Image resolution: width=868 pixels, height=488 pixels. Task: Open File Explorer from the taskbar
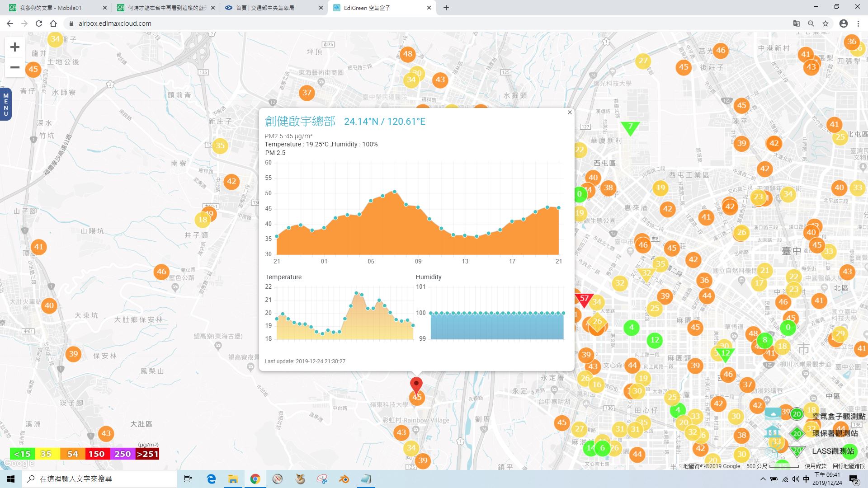click(x=233, y=479)
